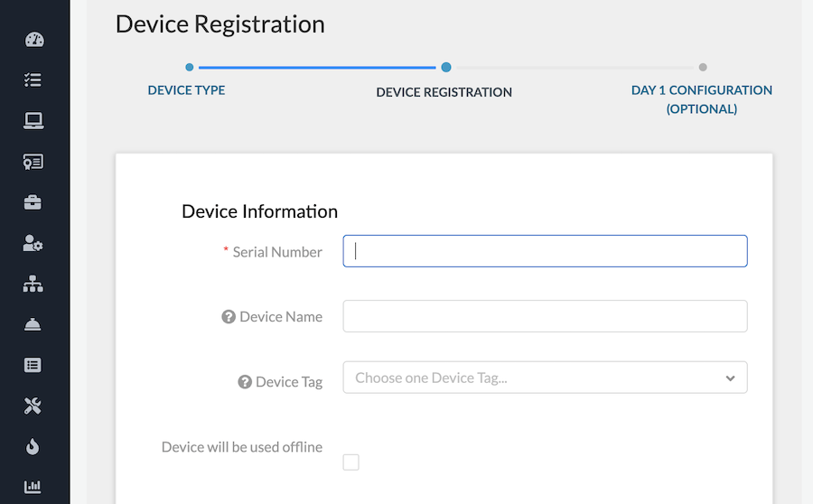813x504 pixels.
Task: Go to the DEVICE TYPE step
Action: 186,90
